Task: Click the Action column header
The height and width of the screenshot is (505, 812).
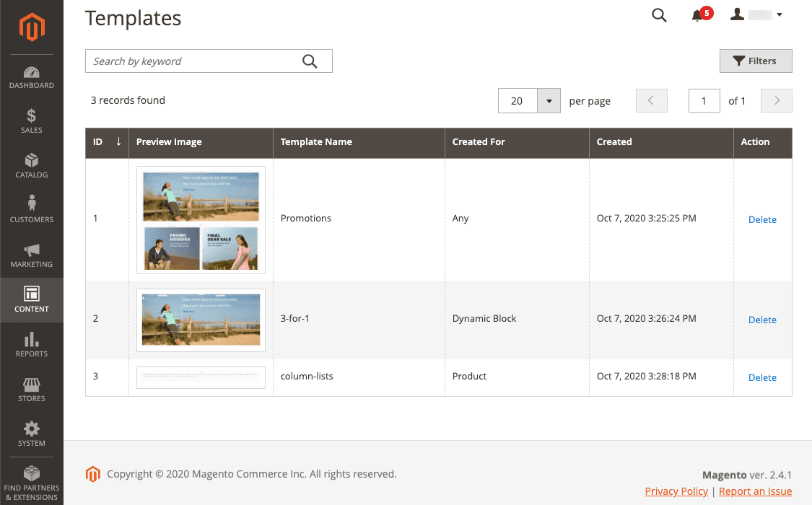Action: (763, 143)
